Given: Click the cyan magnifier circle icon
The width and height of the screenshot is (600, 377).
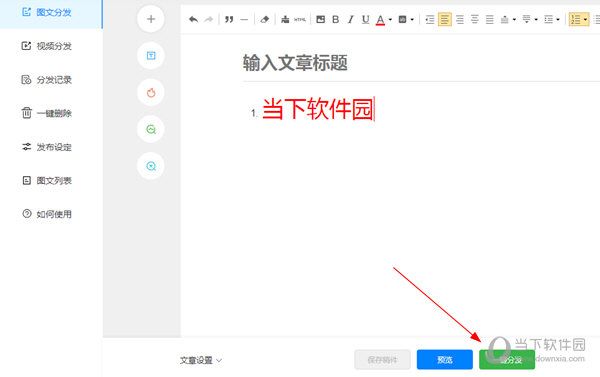Looking at the screenshot, I should click(x=151, y=166).
